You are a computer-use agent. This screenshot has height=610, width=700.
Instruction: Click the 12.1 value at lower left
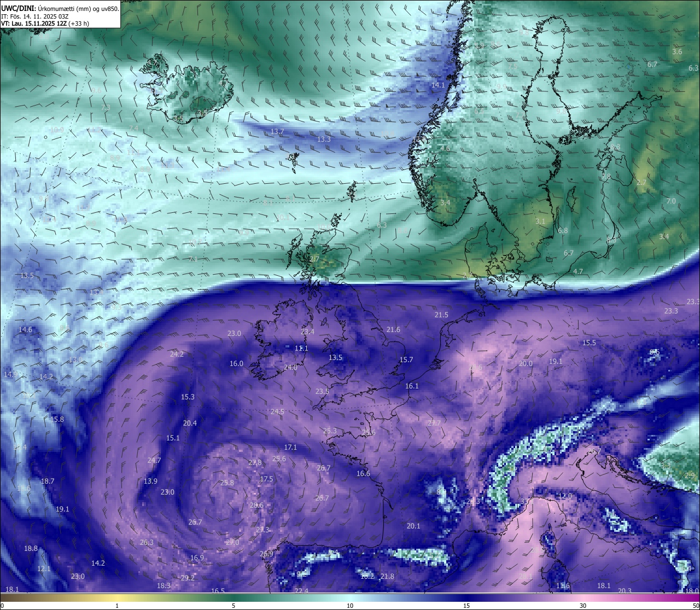[44, 569]
